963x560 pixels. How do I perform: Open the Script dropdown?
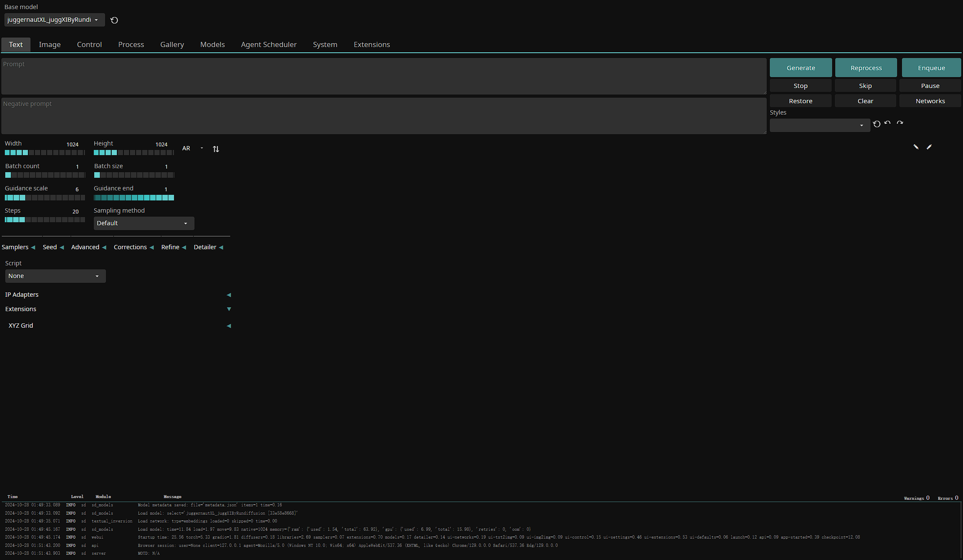pos(55,276)
